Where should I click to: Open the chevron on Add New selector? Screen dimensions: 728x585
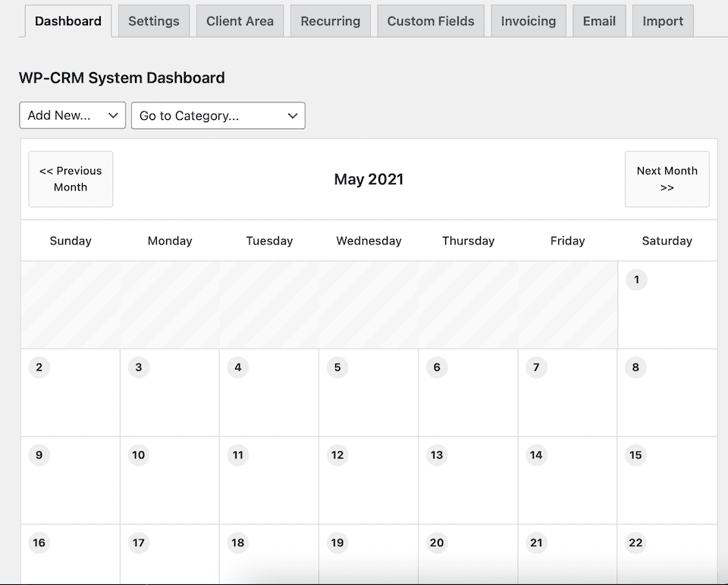click(114, 115)
